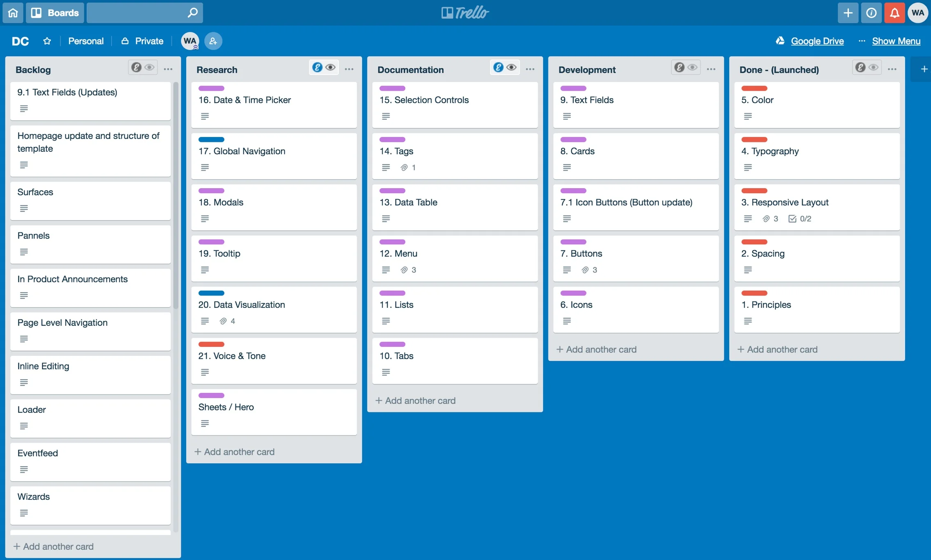Click the power-up 'e' icon on Research list

(x=318, y=67)
